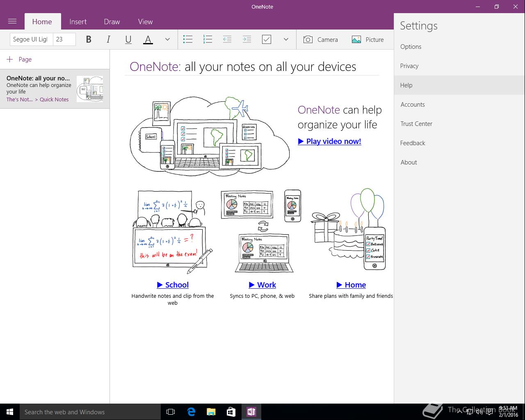Open Trust Center settings
The width and height of the screenshot is (525, 420).
coord(459,124)
